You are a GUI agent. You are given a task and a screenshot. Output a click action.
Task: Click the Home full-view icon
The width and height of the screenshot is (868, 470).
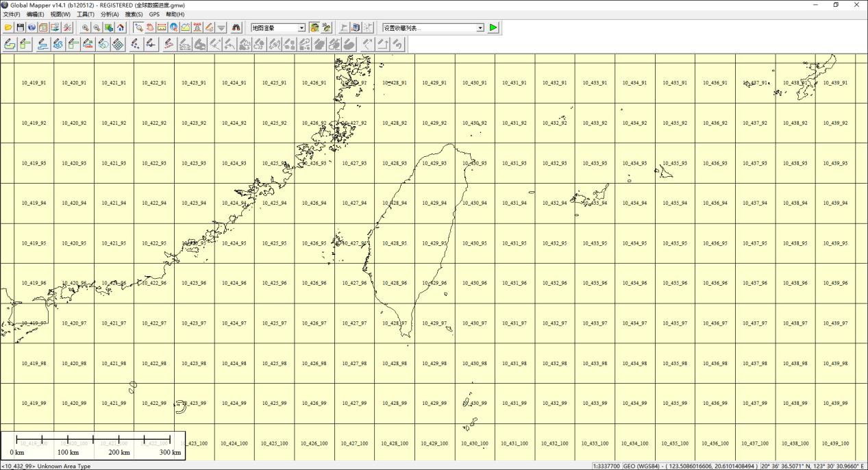point(121,27)
